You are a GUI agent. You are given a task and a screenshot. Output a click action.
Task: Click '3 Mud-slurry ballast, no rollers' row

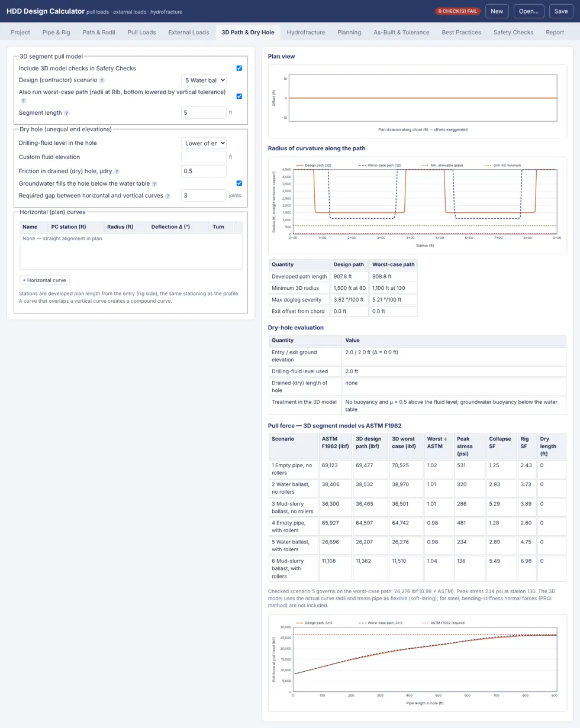(417, 507)
